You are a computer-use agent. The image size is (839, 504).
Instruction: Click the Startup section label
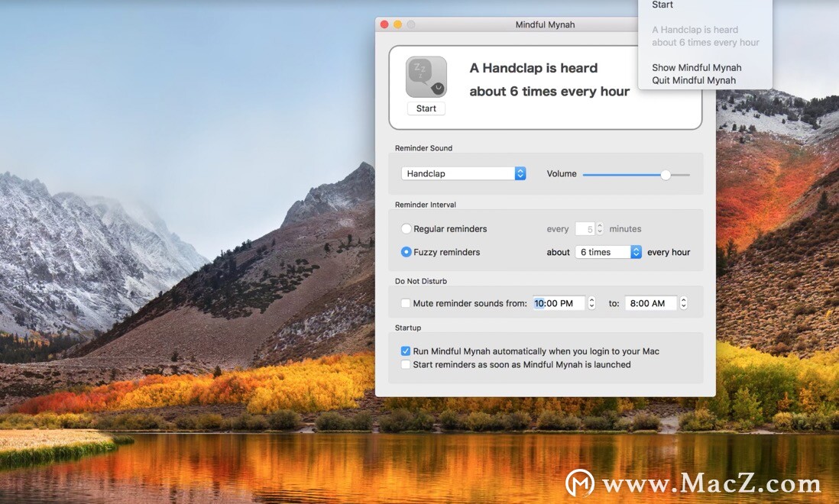tap(408, 328)
